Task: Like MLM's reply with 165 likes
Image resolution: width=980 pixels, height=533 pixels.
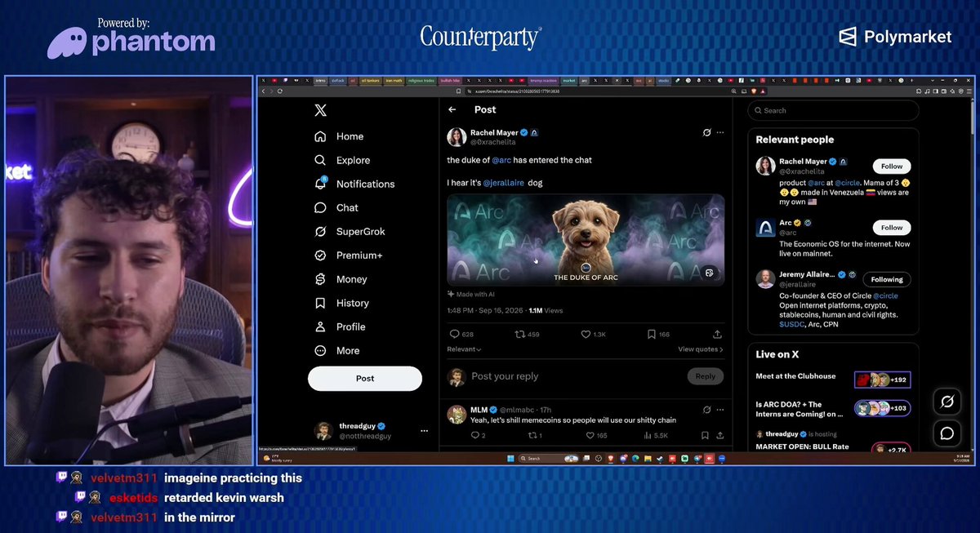Action: tap(589, 436)
